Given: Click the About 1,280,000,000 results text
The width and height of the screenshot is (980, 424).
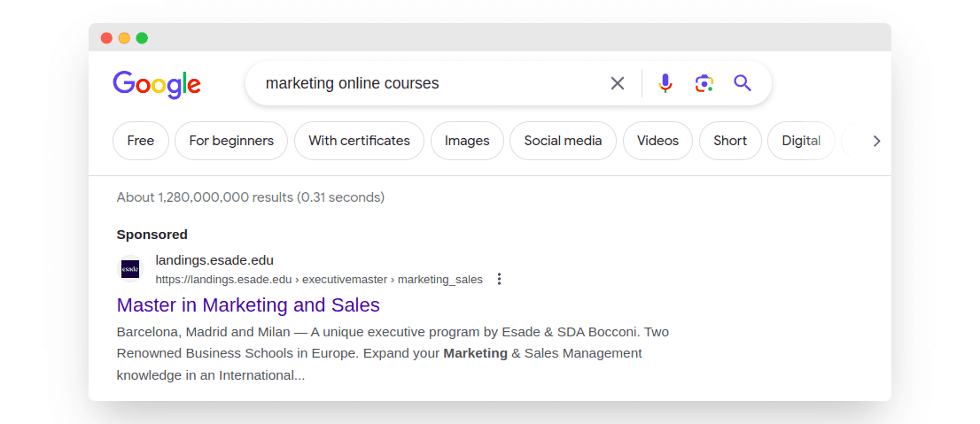Looking at the screenshot, I should click(251, 197).
